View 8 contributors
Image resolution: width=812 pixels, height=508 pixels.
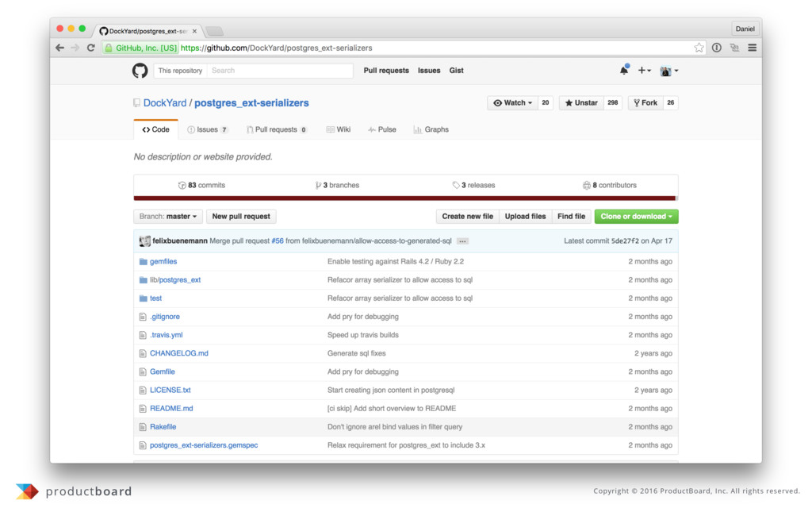(610, 185)
